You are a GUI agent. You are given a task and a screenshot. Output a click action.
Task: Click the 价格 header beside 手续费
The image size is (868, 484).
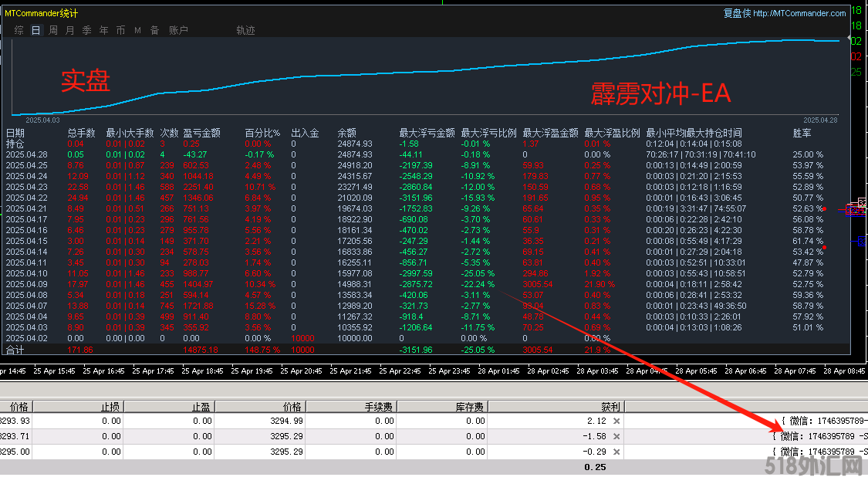(260, 407)
